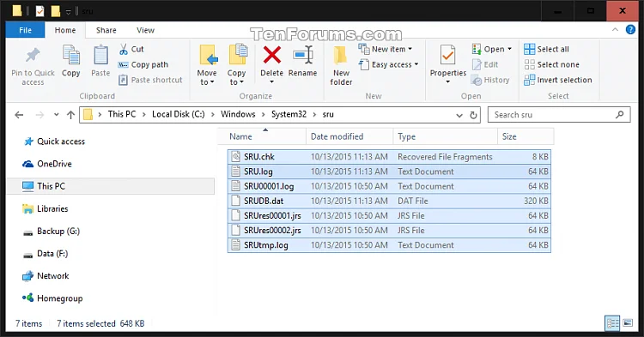This screenshot has height=337, width=644.
Task: Click the Paste clipboard icon
Action: [100, 55]
